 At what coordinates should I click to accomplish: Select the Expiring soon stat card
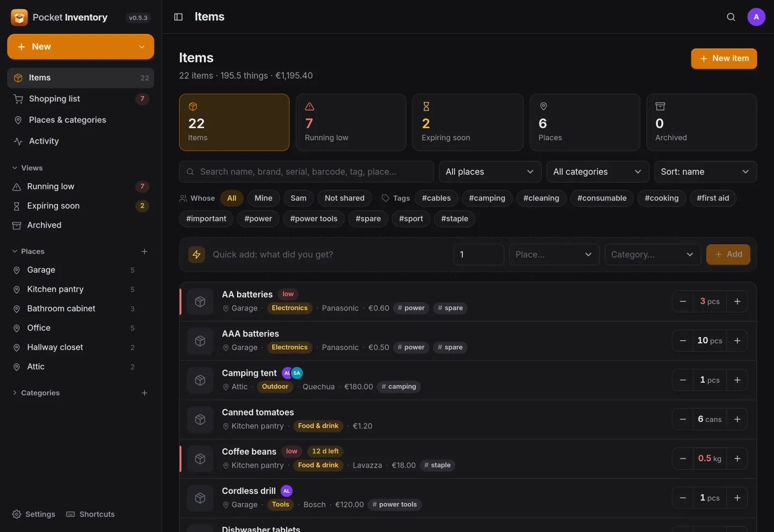click(x=468, y=122)
